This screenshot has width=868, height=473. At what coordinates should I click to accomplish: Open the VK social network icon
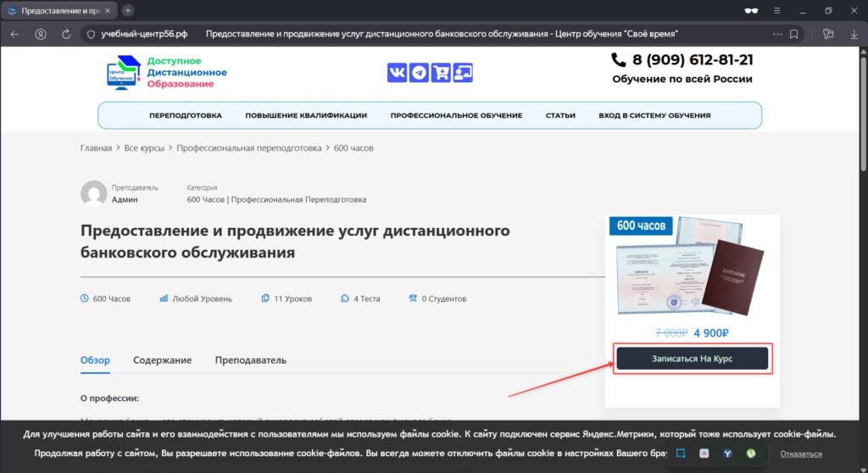(397, 73)
